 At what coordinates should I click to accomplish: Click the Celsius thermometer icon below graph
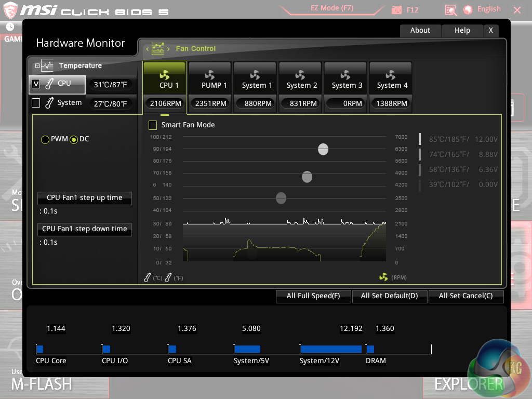click(147, 278)
